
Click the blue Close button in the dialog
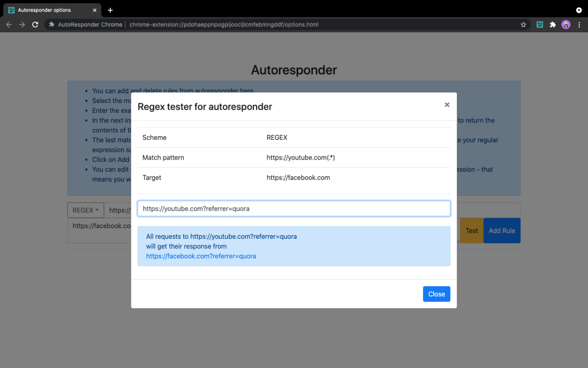point(436,294)
